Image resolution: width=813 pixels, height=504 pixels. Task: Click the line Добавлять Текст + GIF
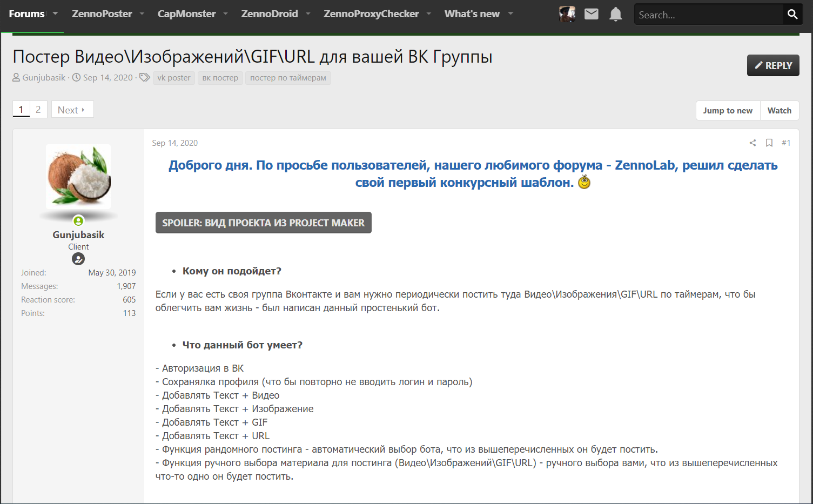(x=212, y=422)
